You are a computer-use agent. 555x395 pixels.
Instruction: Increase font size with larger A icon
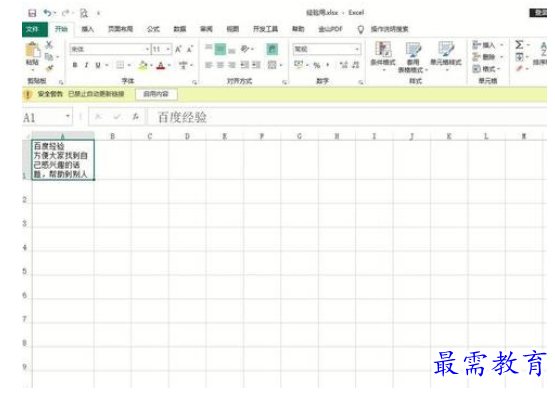(178, 49)
